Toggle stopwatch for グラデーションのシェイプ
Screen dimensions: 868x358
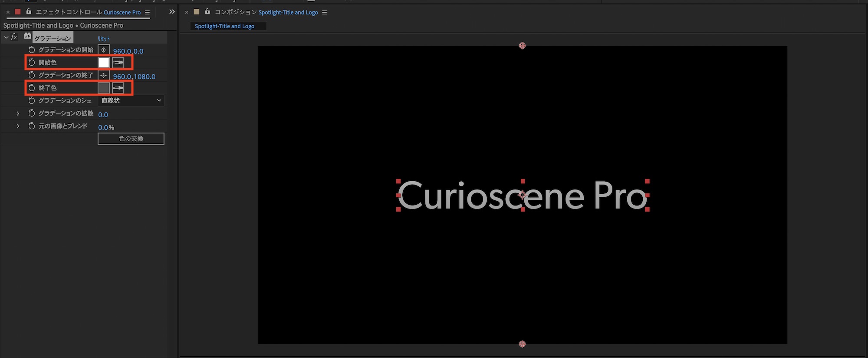pos(32,100)
